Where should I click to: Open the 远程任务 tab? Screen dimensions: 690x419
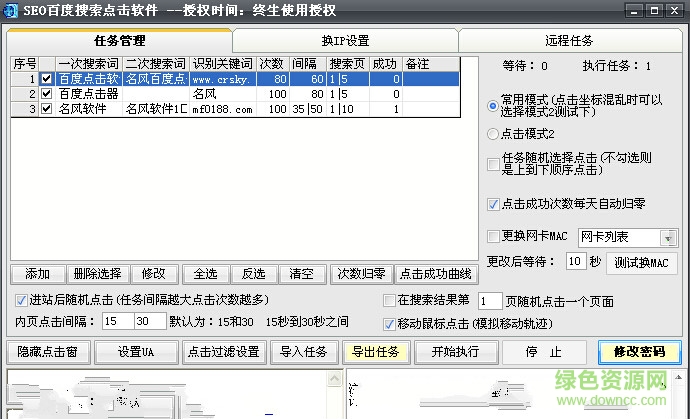[569, 41]
